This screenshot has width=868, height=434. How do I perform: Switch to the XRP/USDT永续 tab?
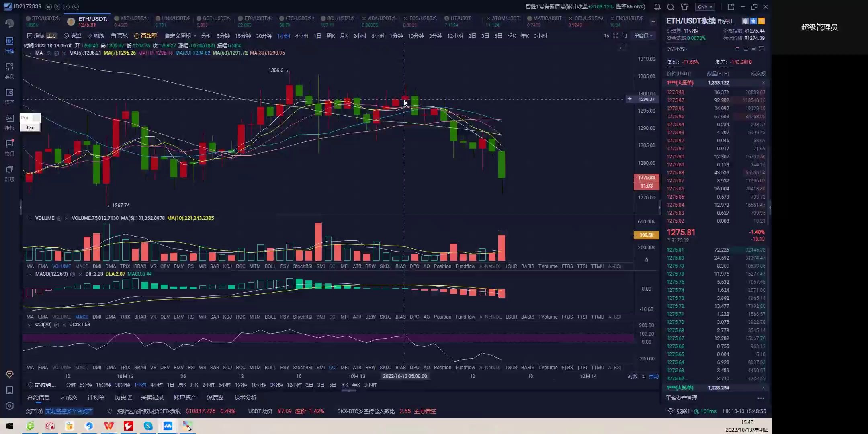tap(131, 21)
